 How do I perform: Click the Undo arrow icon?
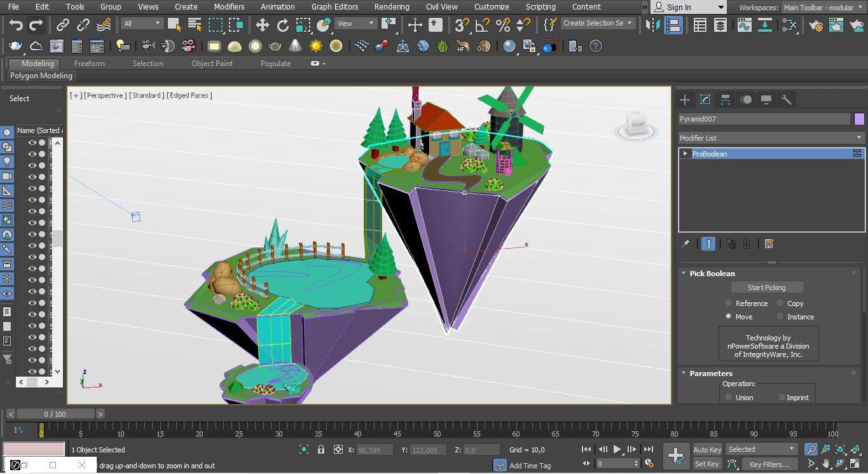16,25
